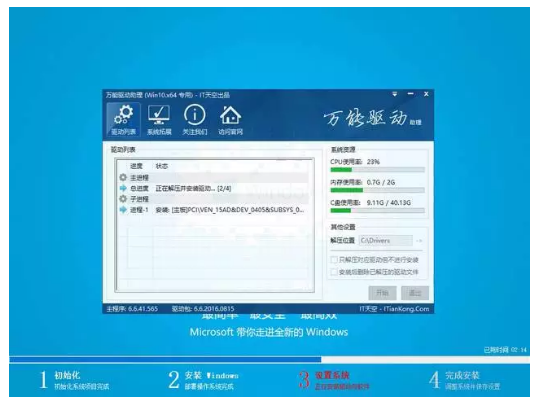Select the 主进程 row label
This screenshot has width=538, height=406.
(x=139, y=177)
